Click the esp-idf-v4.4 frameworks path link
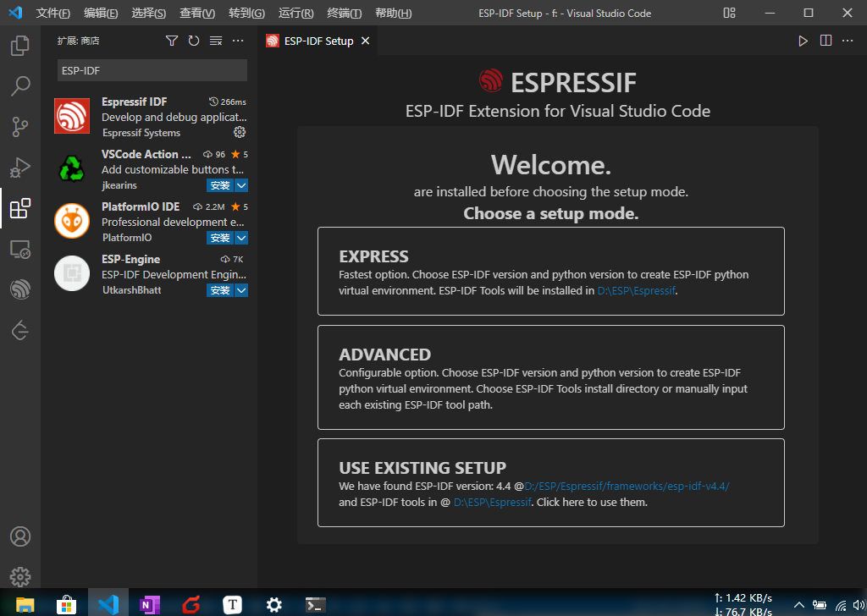The image size is (867, 616). point(627,487)
